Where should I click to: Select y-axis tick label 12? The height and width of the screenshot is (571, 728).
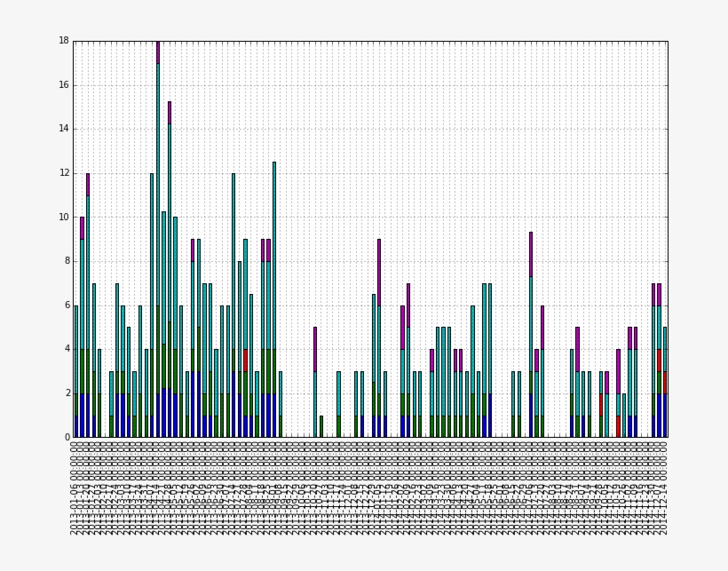[64, 173]
